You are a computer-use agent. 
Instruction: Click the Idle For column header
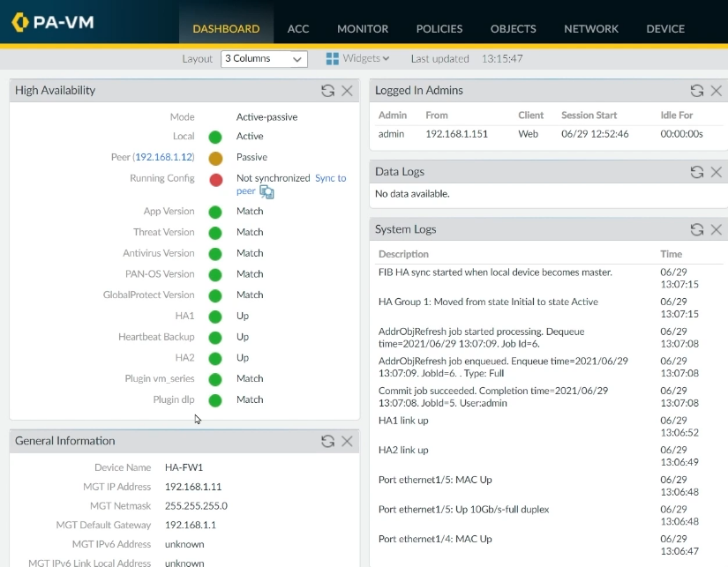[677, 115]
